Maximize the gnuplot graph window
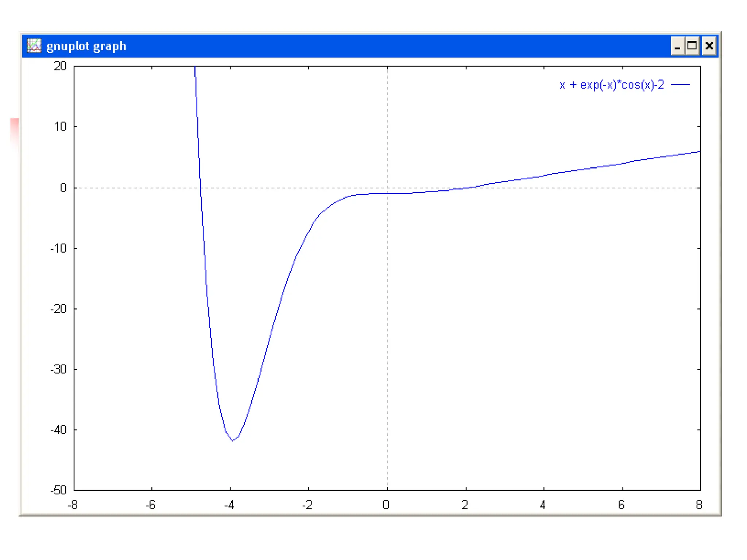 pyautogui.click(x=692, y=46)
